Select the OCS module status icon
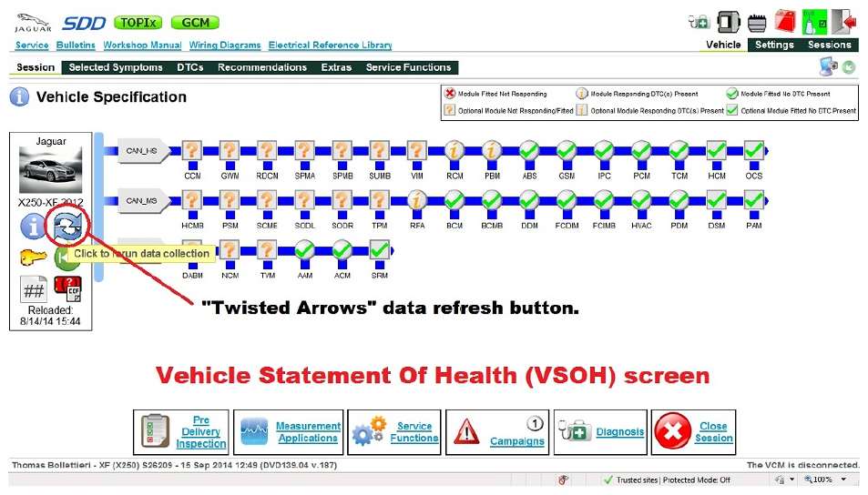 (754, 150)
